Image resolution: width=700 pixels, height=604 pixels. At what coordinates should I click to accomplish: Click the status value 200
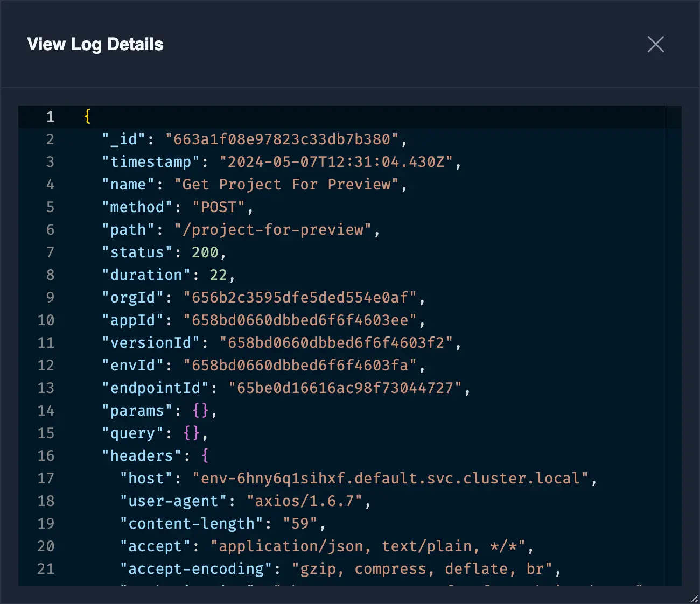point(205,252)
